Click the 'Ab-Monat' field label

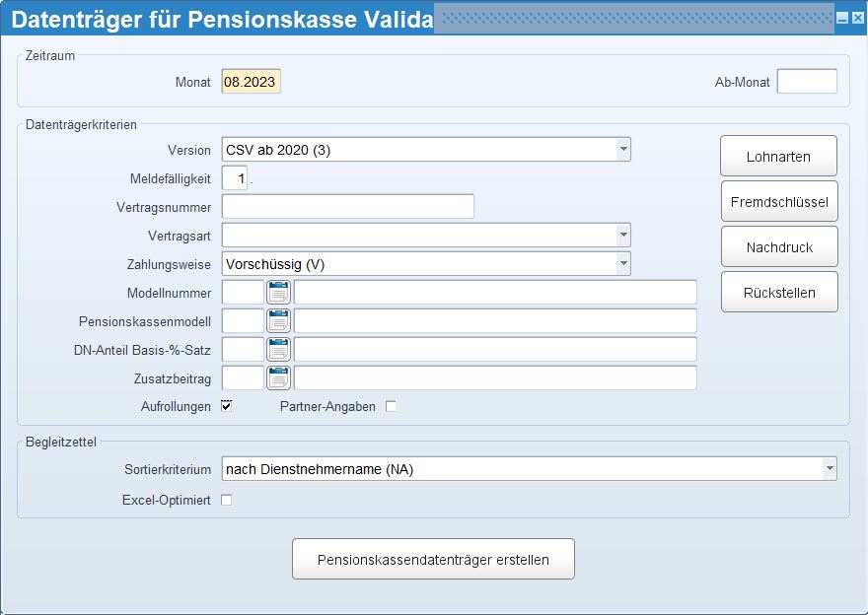coord(743,82)
